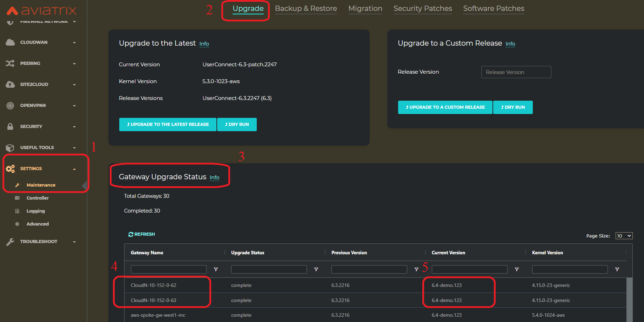This screenshot has width=644, height=322.
Task: Click the Troubleshoot wrench icon
Action: coord(10,242)
